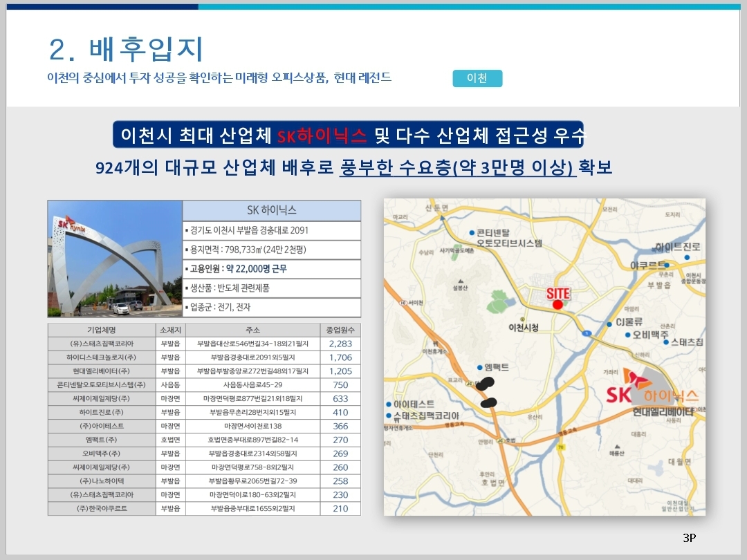
Task: Click 호법면 place name on map
Action: coord(493,483)
